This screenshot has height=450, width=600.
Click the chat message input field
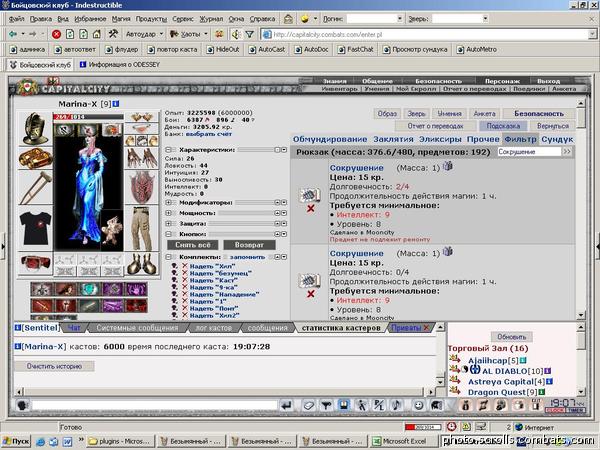(x=154, y=405)
